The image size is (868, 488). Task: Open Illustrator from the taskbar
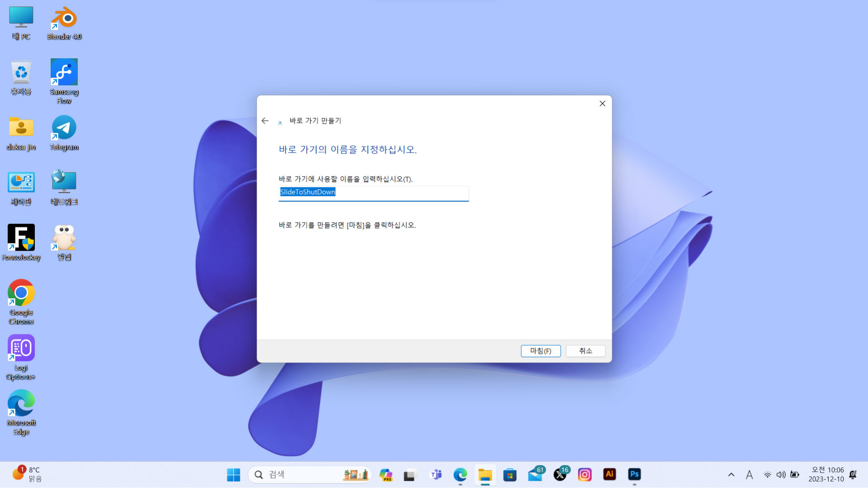coord(609,474)
